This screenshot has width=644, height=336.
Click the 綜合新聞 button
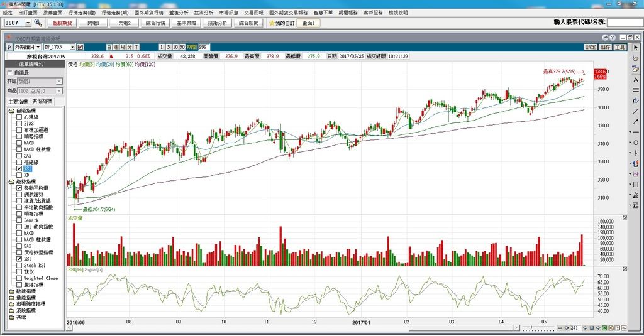(249, 23)
